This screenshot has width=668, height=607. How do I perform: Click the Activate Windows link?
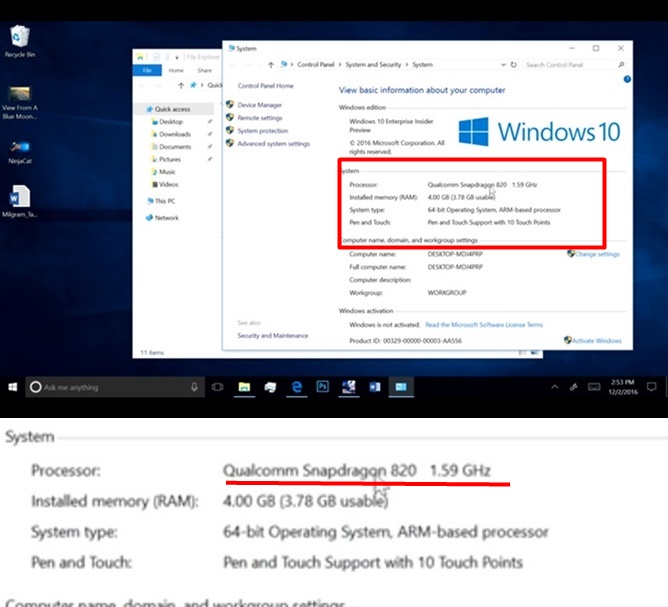pos(596,340)
